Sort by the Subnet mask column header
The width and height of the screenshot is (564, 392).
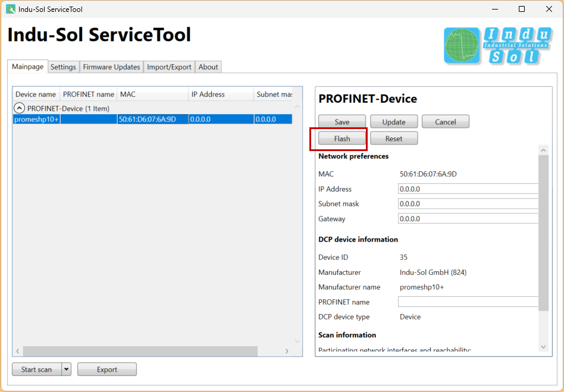273,94
